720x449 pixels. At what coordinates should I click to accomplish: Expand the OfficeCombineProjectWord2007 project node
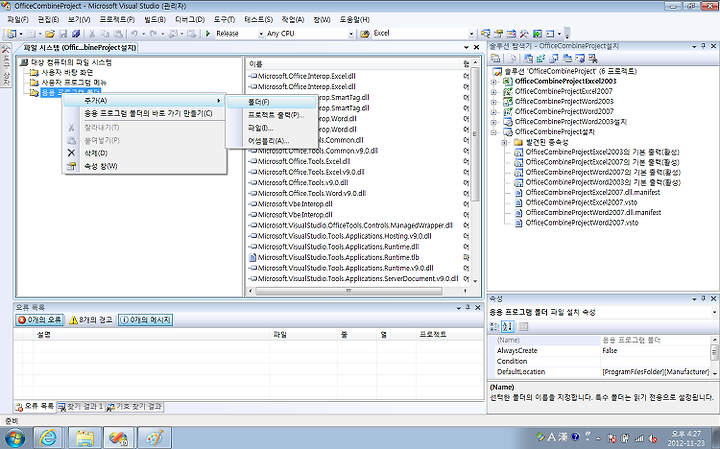[x=494, y=112]
